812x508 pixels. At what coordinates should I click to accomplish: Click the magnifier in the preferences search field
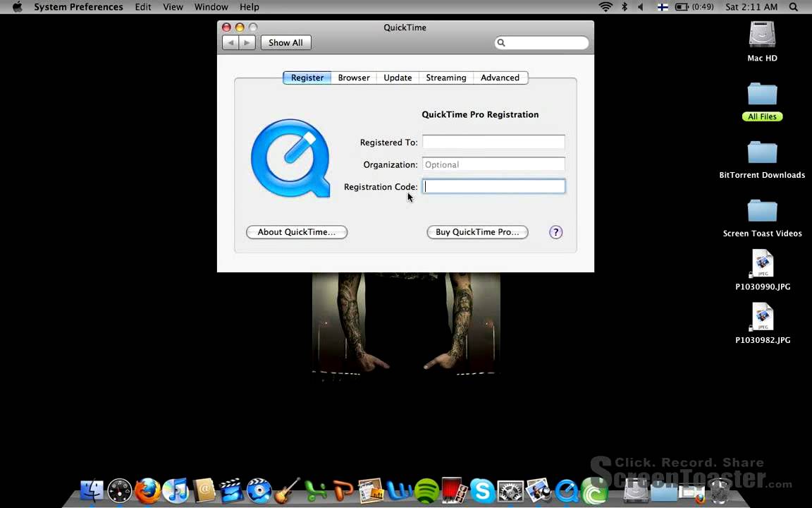[x=500, y=43]
